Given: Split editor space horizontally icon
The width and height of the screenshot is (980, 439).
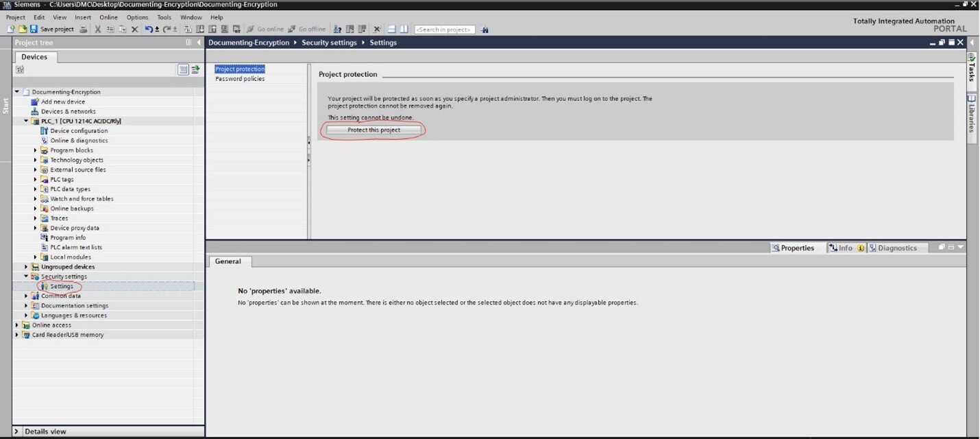Looking at the screenshot, I should pyautogui.click(x=391, y=29).
